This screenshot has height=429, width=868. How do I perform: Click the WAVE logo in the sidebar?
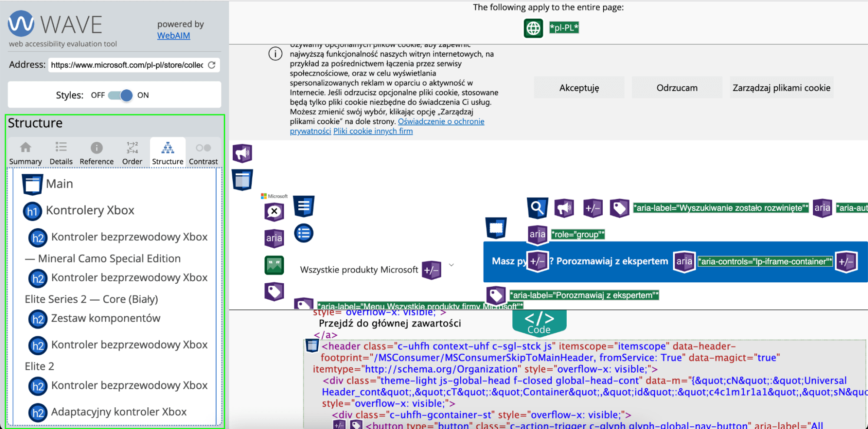pos(55,24)
